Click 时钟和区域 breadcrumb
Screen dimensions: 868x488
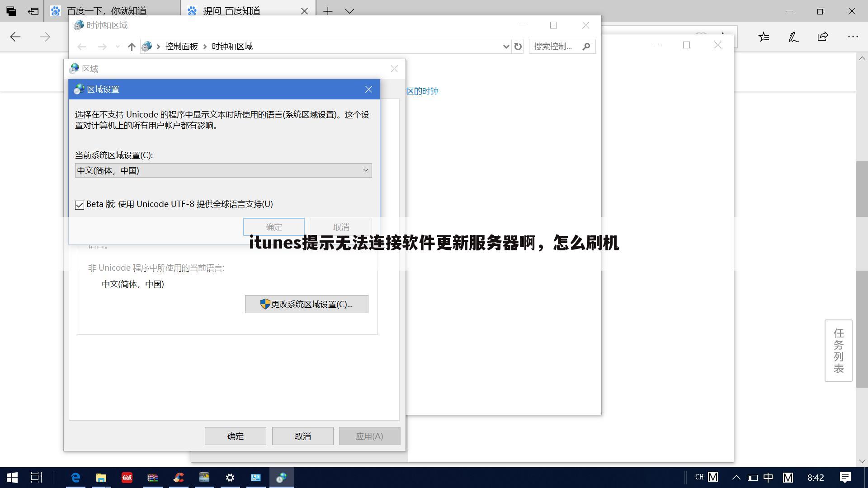tap(232, 47)
